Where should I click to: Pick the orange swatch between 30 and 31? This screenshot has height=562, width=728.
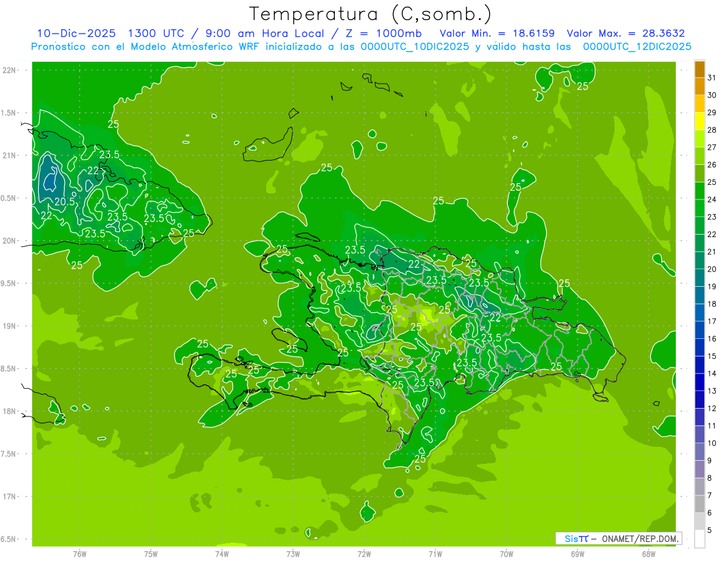tap(699, 87)
